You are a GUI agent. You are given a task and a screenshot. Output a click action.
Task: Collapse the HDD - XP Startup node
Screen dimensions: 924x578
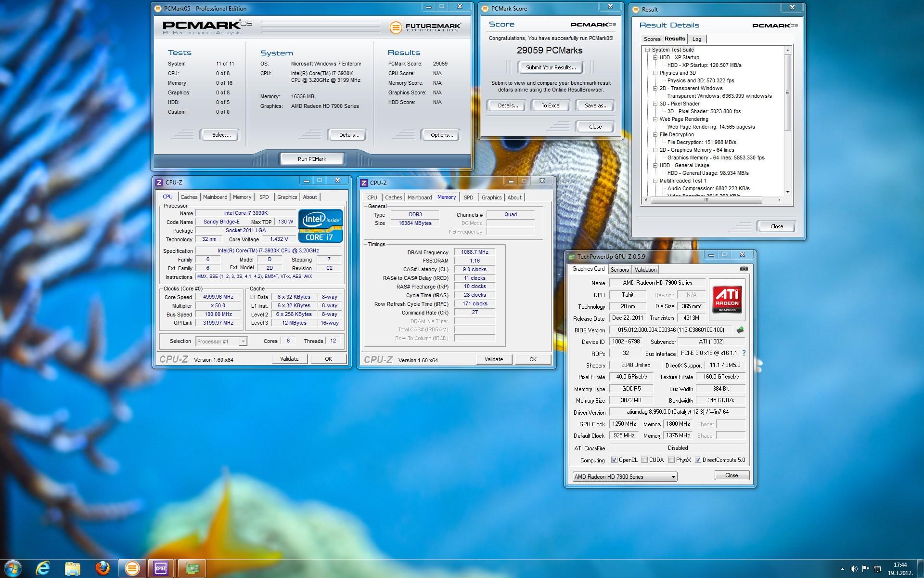(x=655, y=57)
